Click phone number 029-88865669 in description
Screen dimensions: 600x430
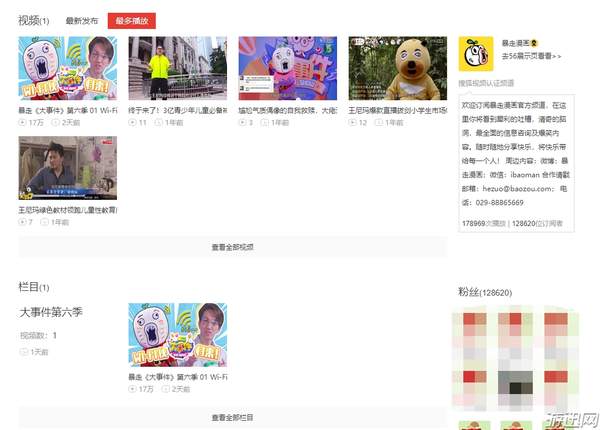coord(499,202)
